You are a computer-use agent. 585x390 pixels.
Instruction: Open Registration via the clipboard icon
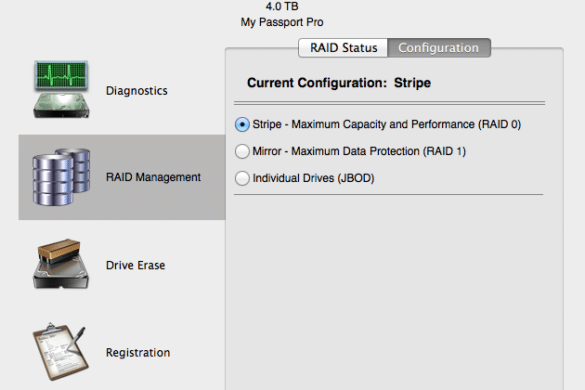(x=61, y=352)
